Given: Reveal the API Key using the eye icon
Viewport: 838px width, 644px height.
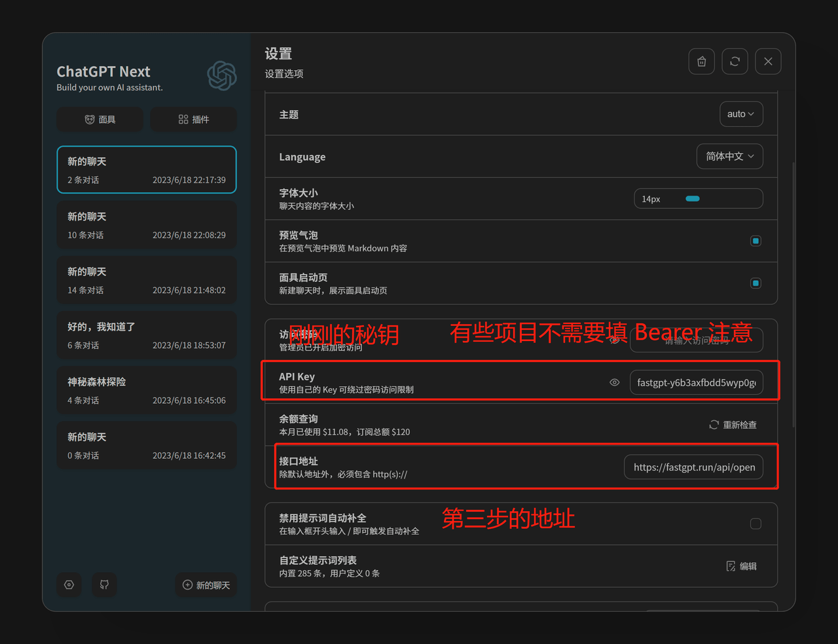Looking at the screenshot, I should (614, 382).
